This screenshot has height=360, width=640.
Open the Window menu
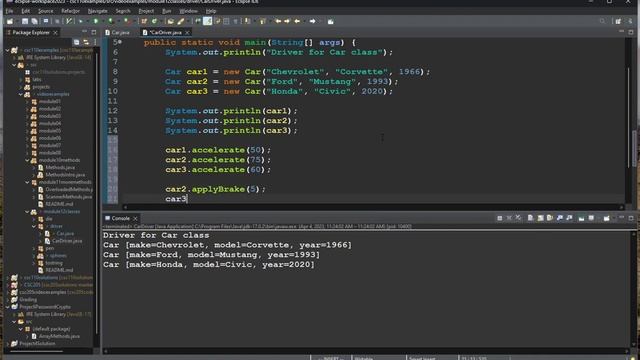click(x=188, y=11)
